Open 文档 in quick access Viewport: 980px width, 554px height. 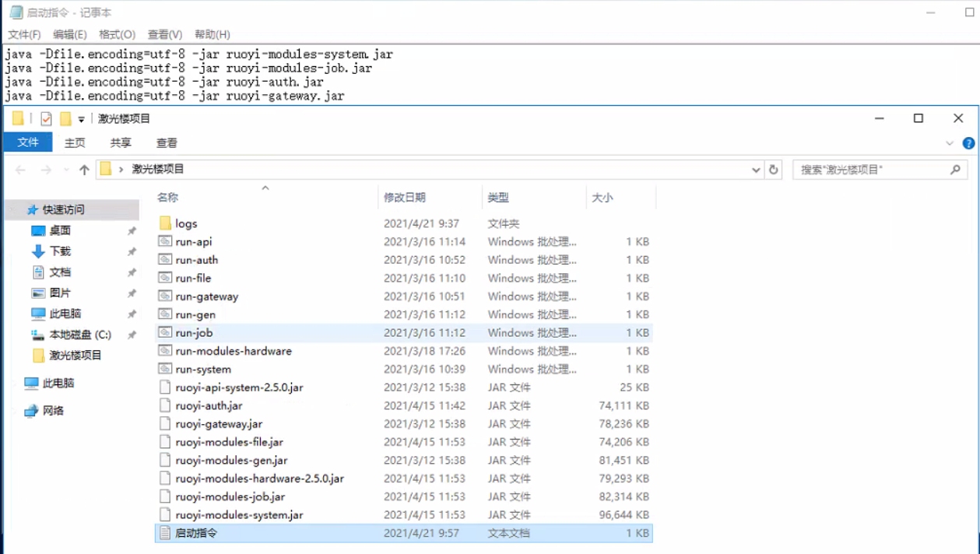coord(60,272)
